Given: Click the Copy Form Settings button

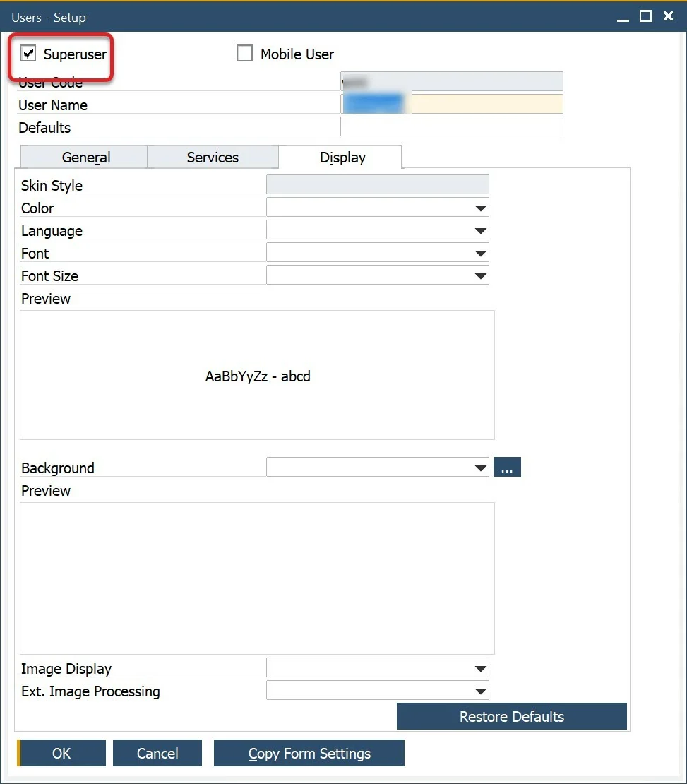Looking at the screenshot, I should click(309, 753).
